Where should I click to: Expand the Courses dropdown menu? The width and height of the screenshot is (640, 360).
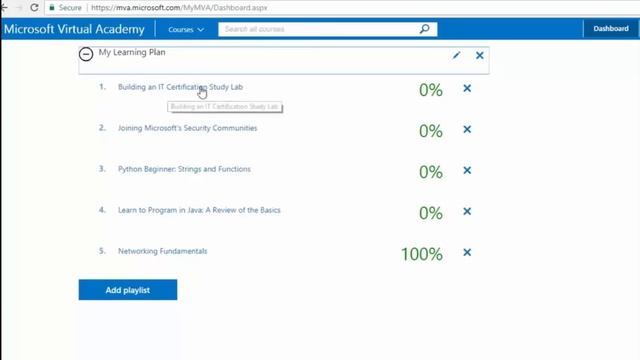[186, 29]
